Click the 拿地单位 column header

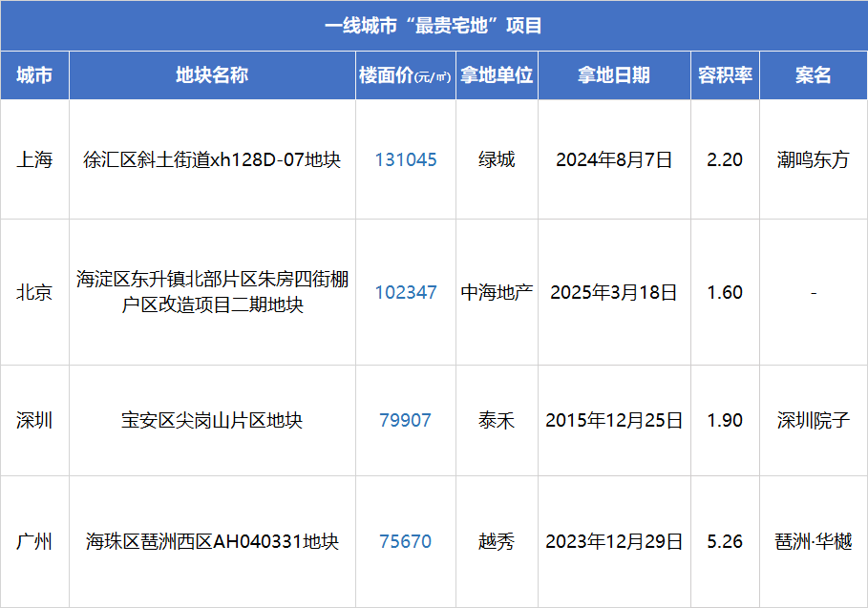[497, 74]
